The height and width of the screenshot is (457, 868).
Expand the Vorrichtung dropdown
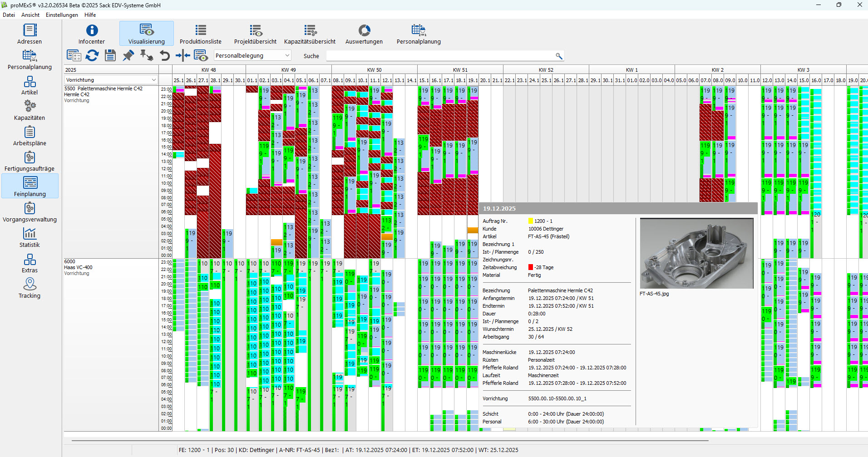153,80
